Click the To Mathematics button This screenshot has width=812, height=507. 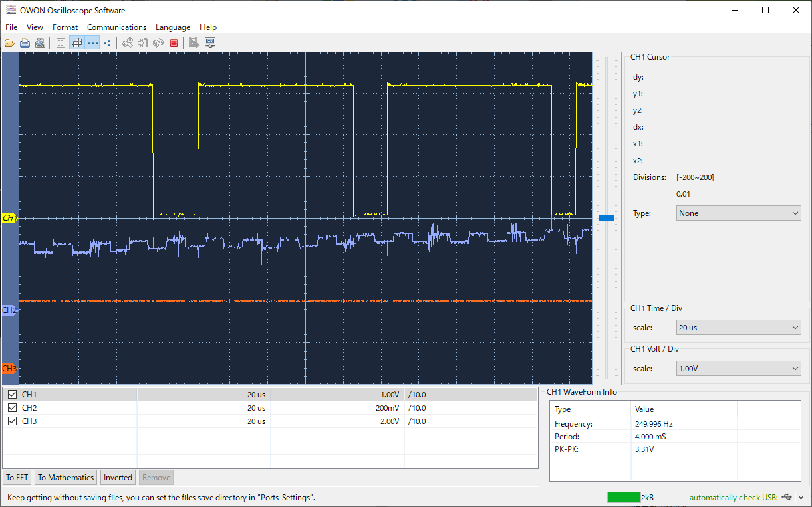coord(65,478)
